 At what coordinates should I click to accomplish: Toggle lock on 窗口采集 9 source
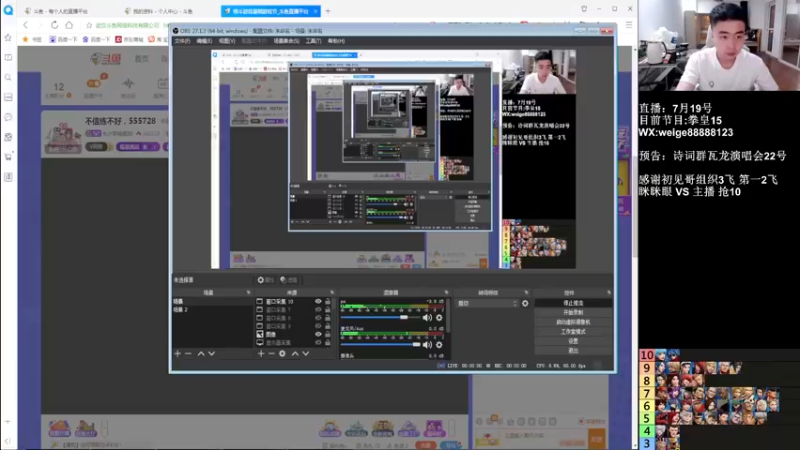[328, 326]
